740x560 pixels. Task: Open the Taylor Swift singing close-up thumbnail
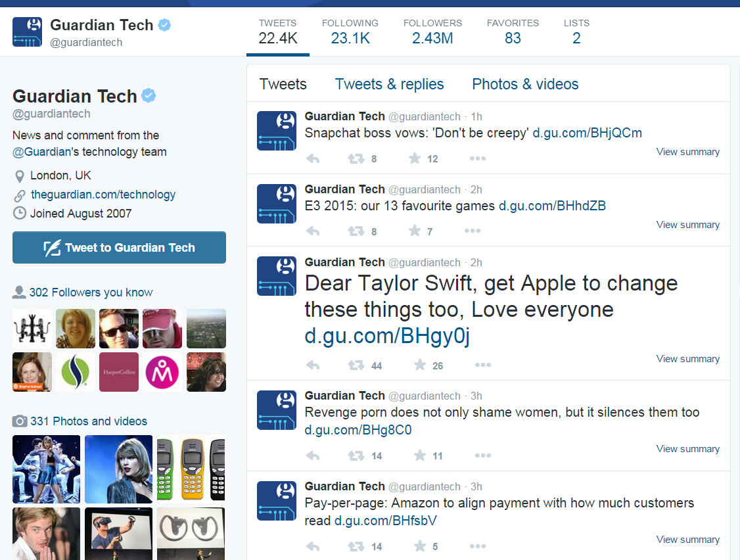pos(118,469)
